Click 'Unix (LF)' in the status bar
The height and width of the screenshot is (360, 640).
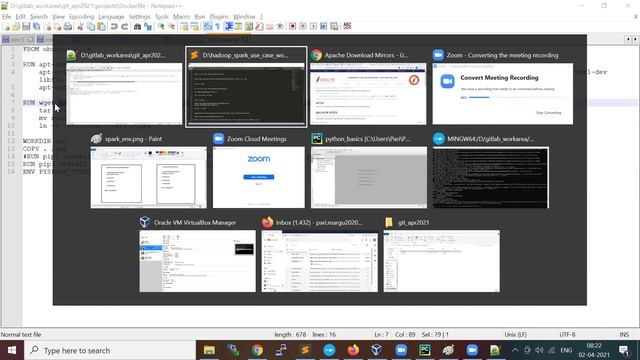coord(515,335)
